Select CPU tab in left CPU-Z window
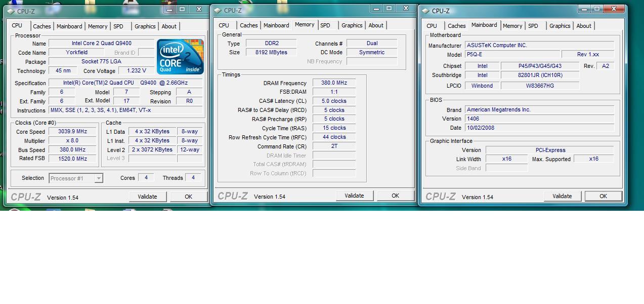The height and width of the screenshot is (304, 644). (x=17, y=25)
